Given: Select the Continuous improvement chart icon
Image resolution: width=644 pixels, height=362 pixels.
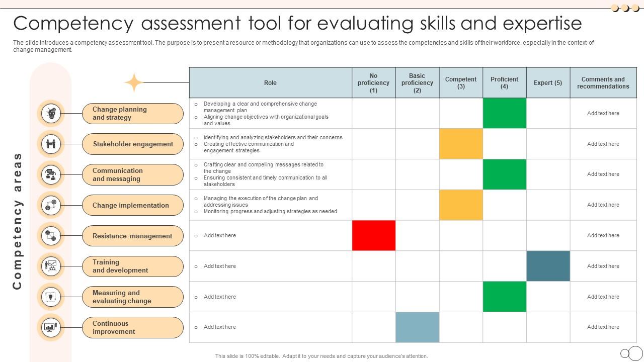Looking at the screenshot, I should pyautogui.click(x=51, y=327).
